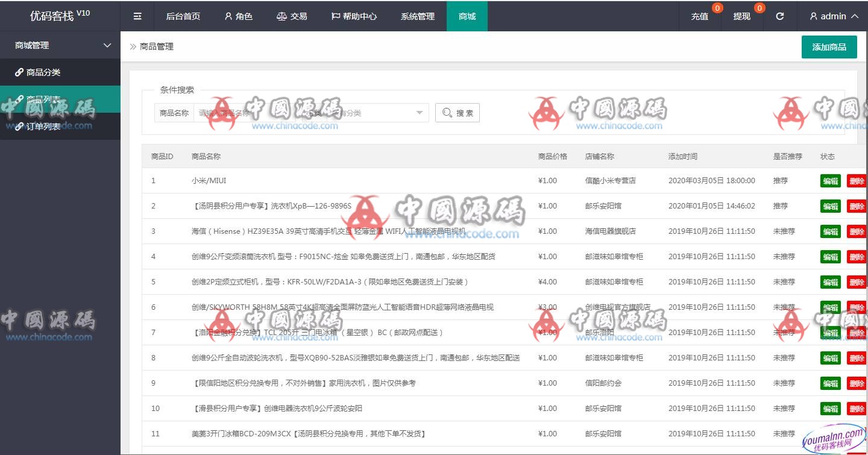Collapse the 商城管理 sidebar section
868x455 pixels.
tap(60, 45)
